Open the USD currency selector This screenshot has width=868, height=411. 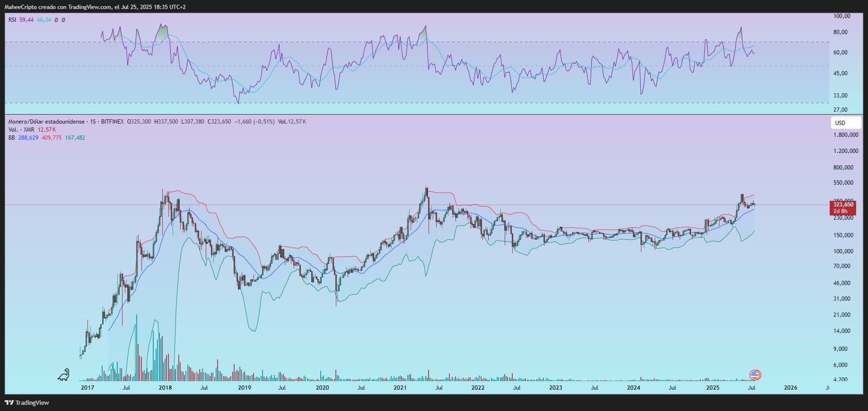(x=846, y=123)
